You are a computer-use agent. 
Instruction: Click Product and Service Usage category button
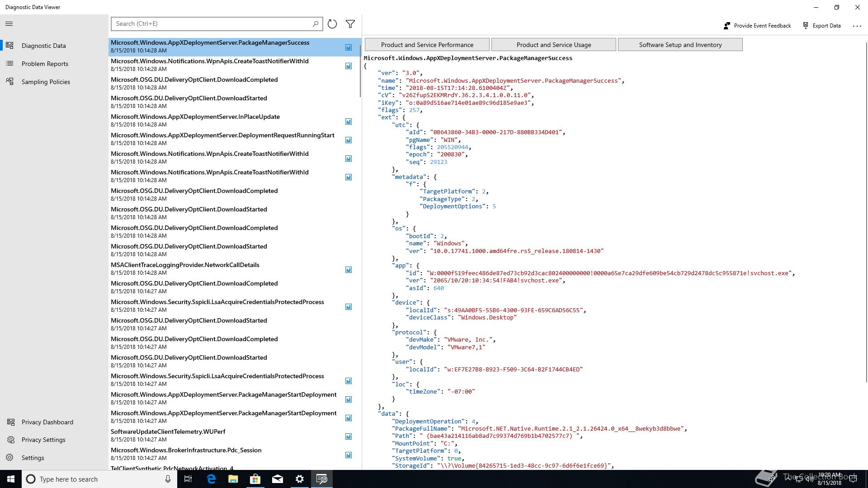point(554,45)
